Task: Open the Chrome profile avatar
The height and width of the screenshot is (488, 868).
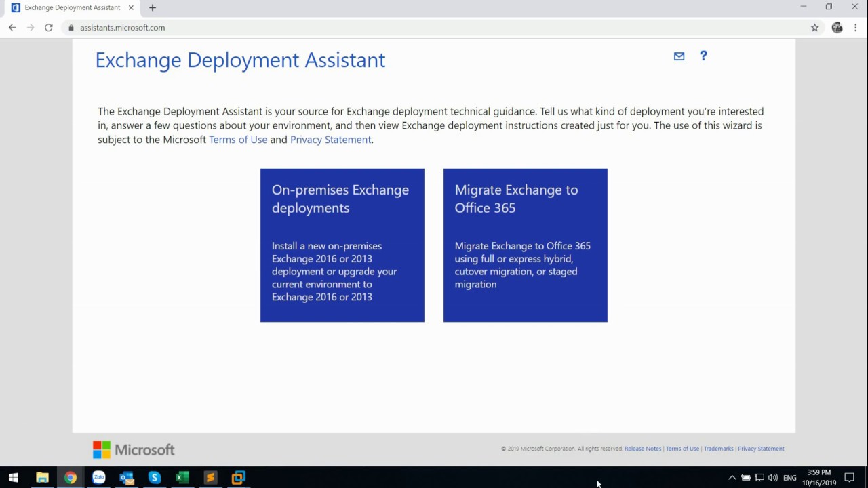Action: [837, 28]
